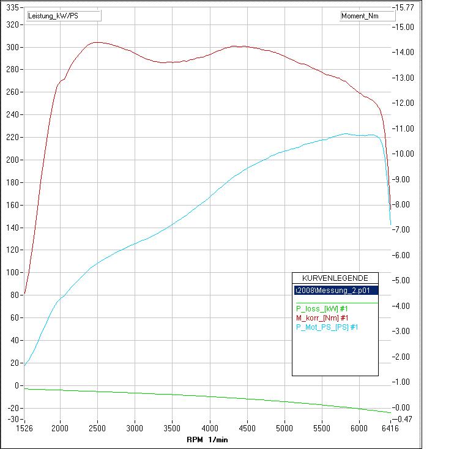The height and width of the screenshot is (449, 476).
Task: Click the 15.77 maximum on the right axis
Action: tap(405, 7)
